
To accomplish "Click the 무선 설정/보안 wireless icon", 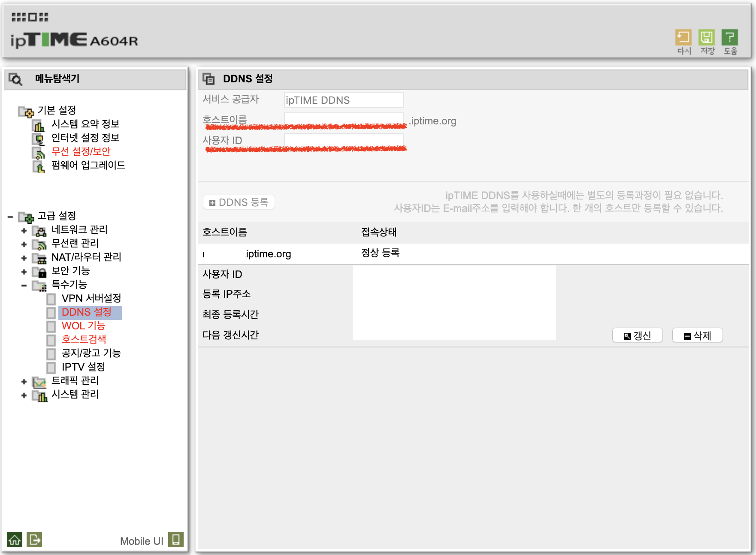I will (x=39, y=153).
